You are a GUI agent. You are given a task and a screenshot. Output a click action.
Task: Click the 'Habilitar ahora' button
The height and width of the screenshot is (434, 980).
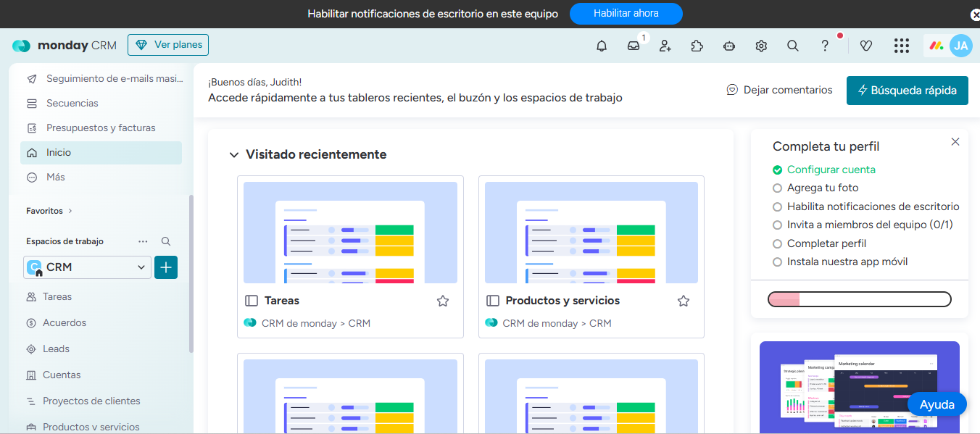[x=626, y=14]
